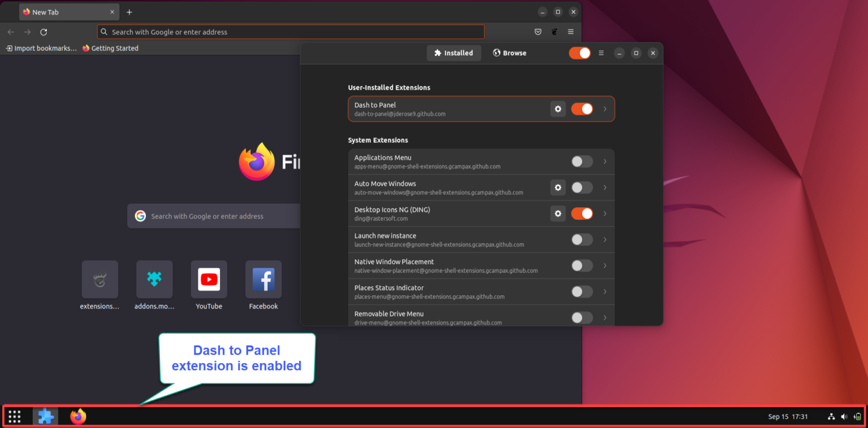Disable Desktop Icons NG extension
Viewport: 868px width, 428px height.
tap(581, 213)
